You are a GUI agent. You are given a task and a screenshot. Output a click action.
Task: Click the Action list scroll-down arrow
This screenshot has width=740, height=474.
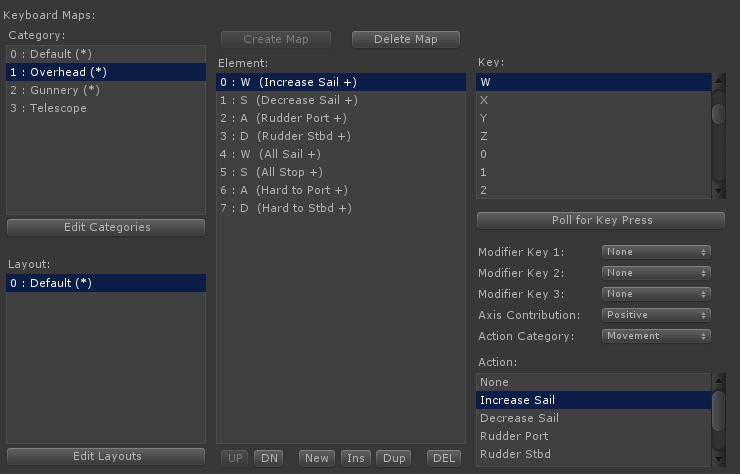coord(718,459)
